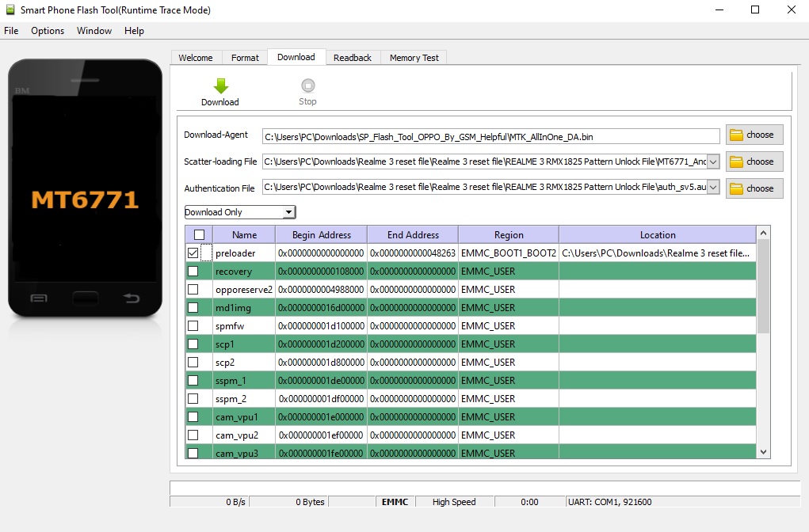This screenshot has width=809, height=532.
Task: Click the 0 B/s transfer rate status
Action: coord(209,502)
